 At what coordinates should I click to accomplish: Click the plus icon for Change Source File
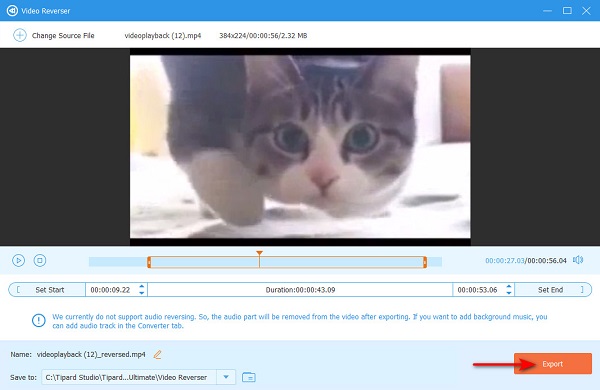[20, 35]
